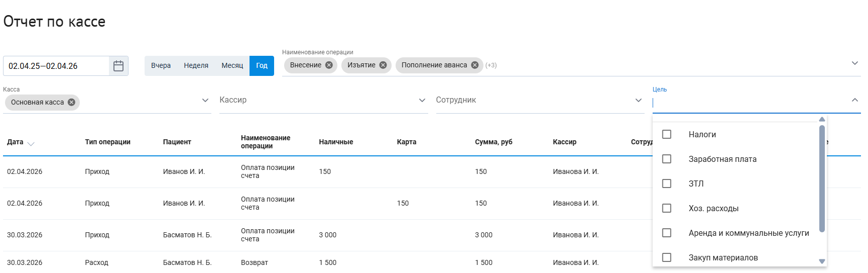The width and height of the screenshot is (868, 273).
Task: Click the Возврат operation cell
Action: pos(255,262)
